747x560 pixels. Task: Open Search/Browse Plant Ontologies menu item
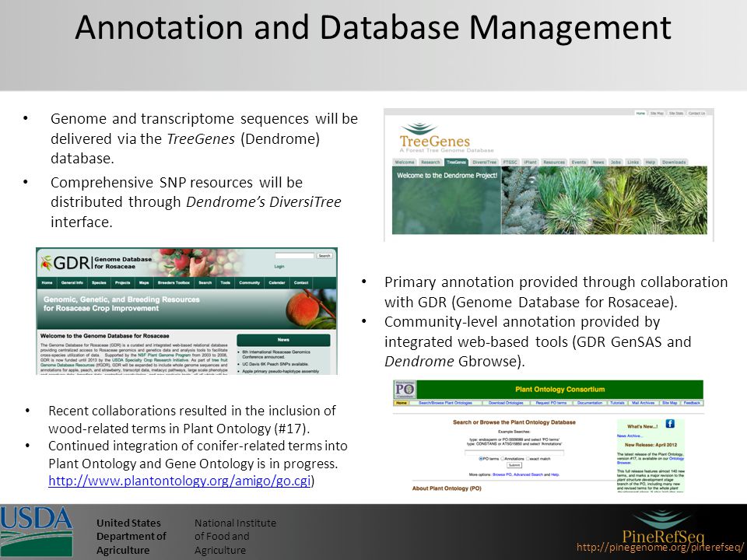point(445,403)
